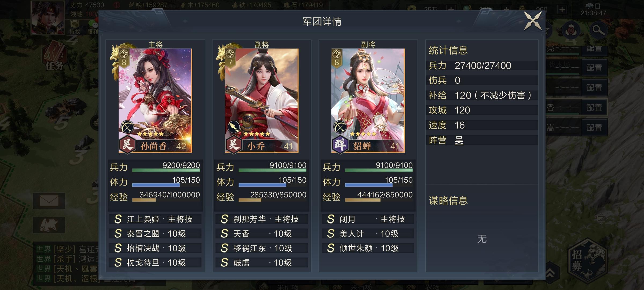Click 孙尚香's experience progress bar

click(x=166, y=200)
